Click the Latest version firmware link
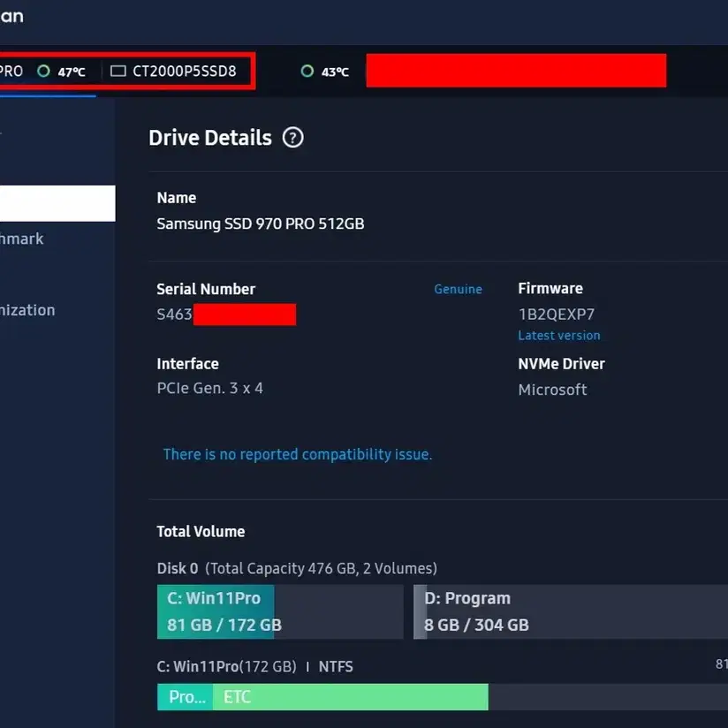Screen dimensions: 728x728 click(x=559, y=335)
